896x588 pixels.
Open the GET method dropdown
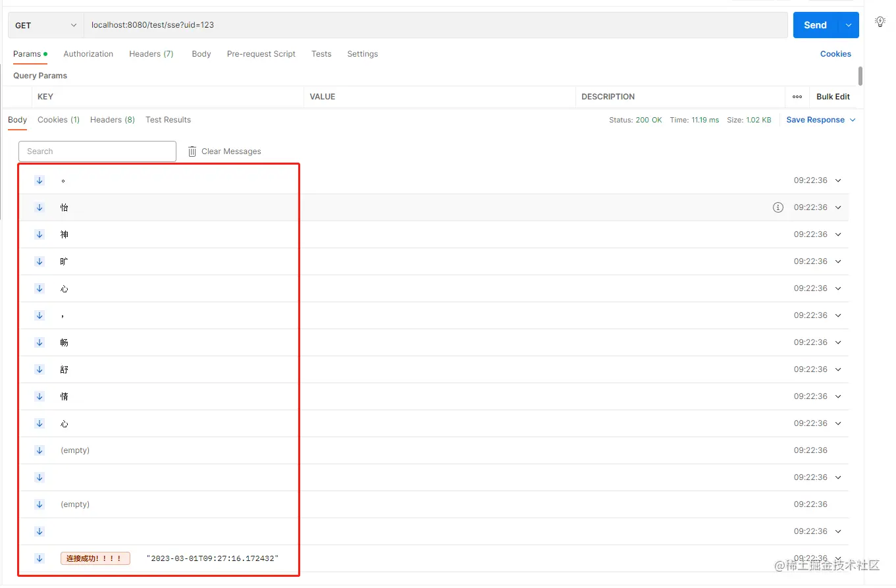click(45, 25)
